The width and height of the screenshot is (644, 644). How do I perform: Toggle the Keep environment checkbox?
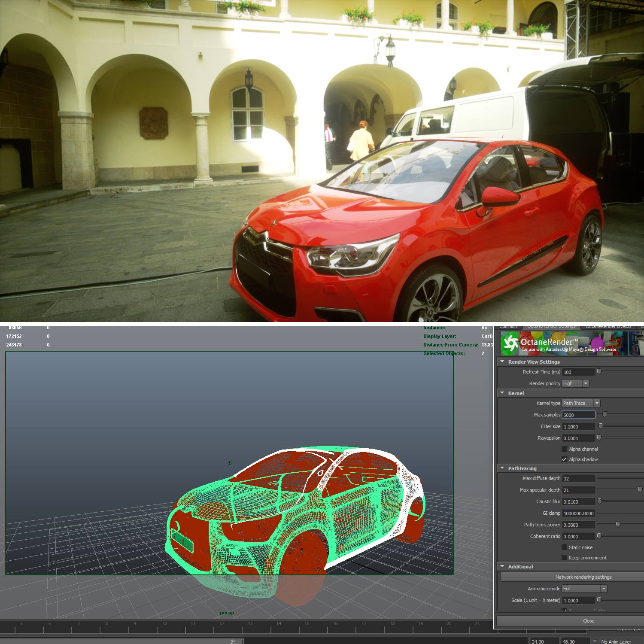(564, 558)
